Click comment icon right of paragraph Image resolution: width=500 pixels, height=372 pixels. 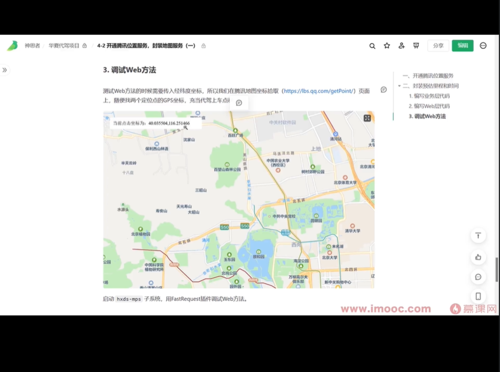tap(384, 90)
